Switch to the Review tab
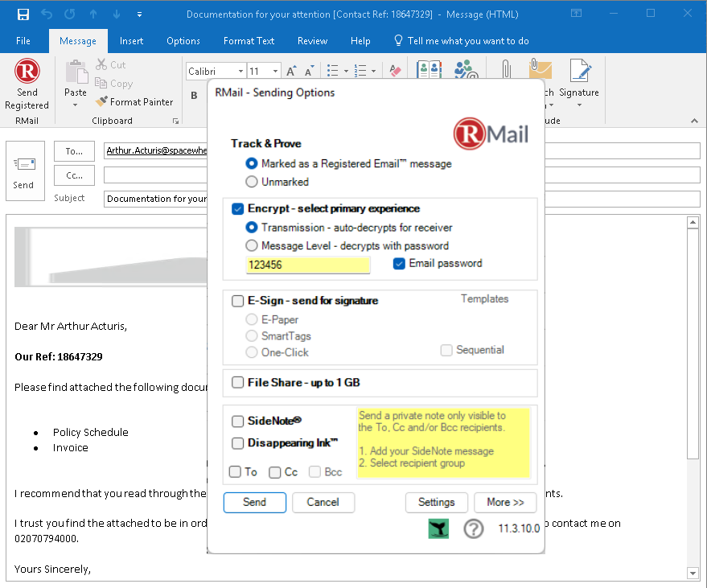The width and height of the screenshot is (707, 588). pos(312,40)
